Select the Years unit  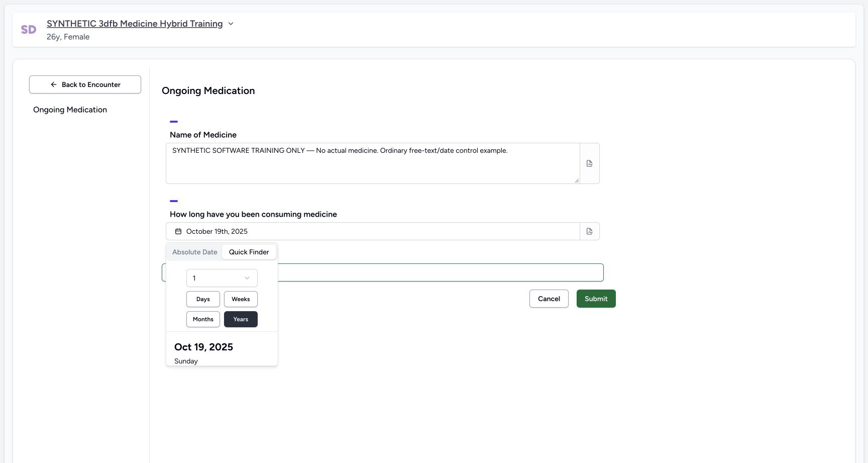click(241, 319)
